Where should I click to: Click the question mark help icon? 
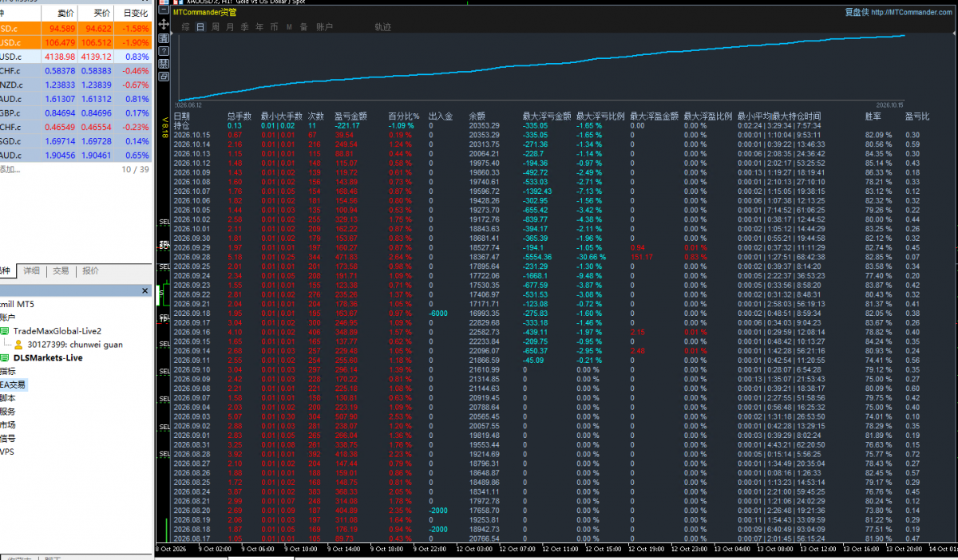(164, 51)
